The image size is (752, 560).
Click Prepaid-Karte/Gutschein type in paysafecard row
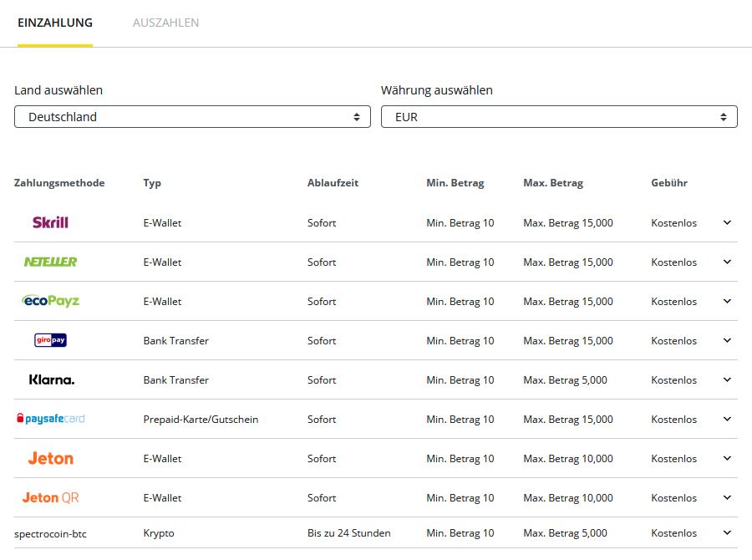click(x=201, y=420)
